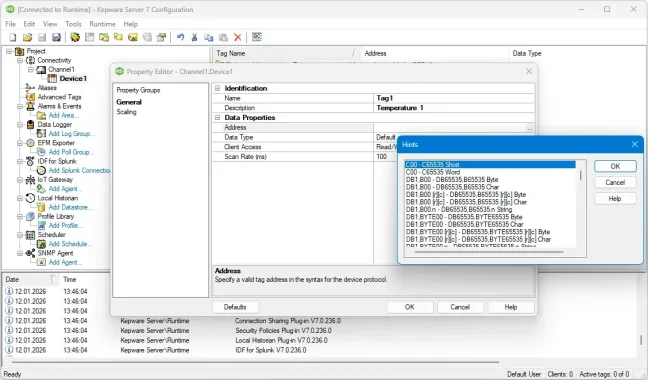Click the Advanced Tags icon in tree
This screenshot has height=380, width=648.
pyautogui.click(x=30, y=97)
